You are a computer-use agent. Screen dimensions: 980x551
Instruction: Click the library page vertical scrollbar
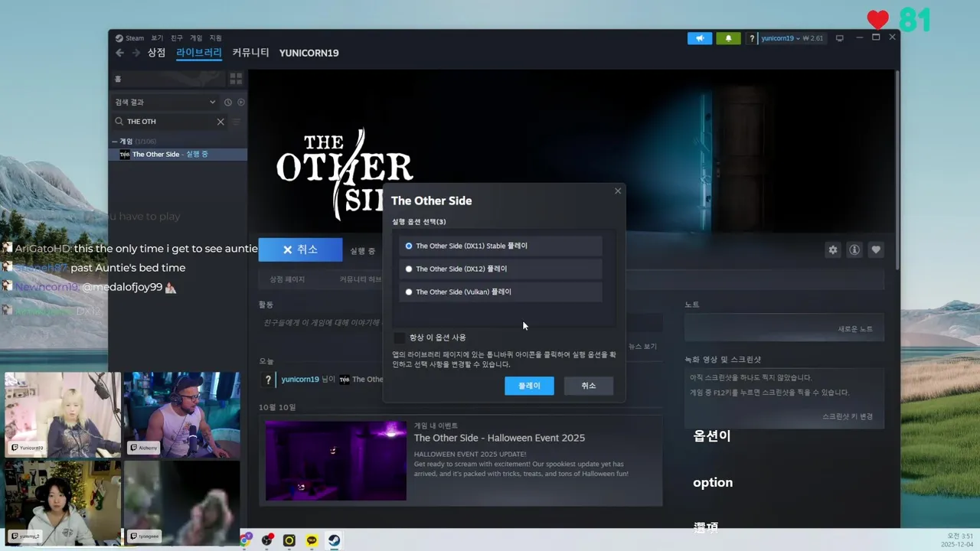(x=897, y=168)
